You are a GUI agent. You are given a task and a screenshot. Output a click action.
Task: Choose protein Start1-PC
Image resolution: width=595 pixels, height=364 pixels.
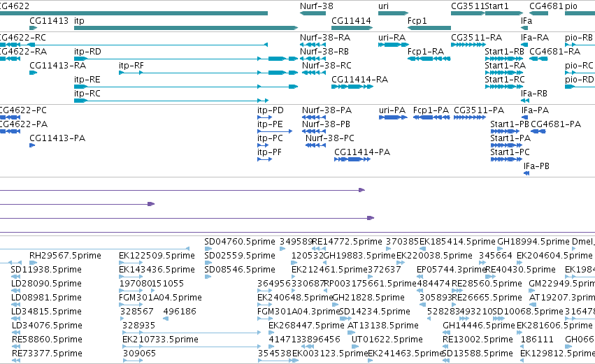click(x=510, y=152)
